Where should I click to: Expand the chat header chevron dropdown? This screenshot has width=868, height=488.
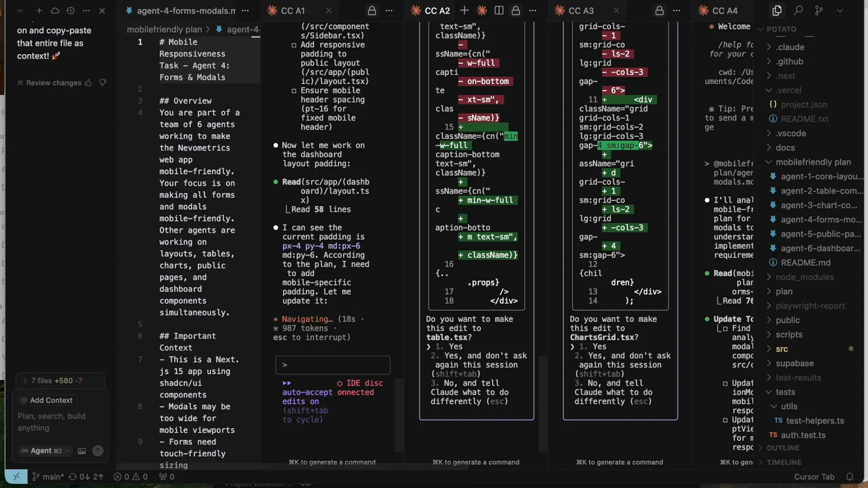[x=21, y=11]
